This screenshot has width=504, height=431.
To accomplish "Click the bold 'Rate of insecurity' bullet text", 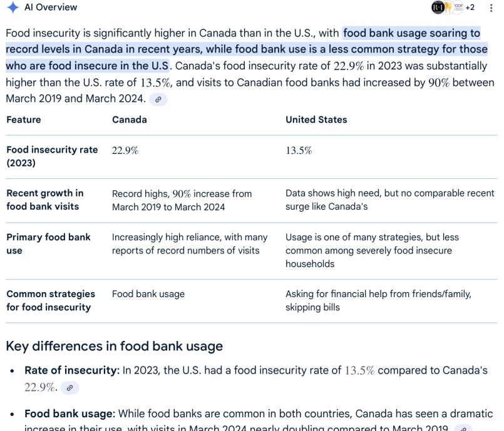I will click(71, 370).
